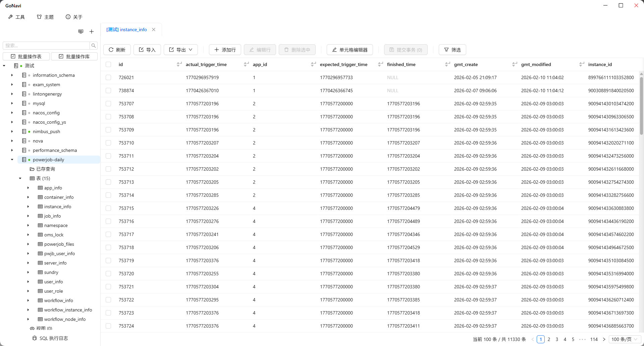The image size is (644, 346).
Task: Click the table icon for job_info
Action: pyautogui.click(x=40, y=216)
